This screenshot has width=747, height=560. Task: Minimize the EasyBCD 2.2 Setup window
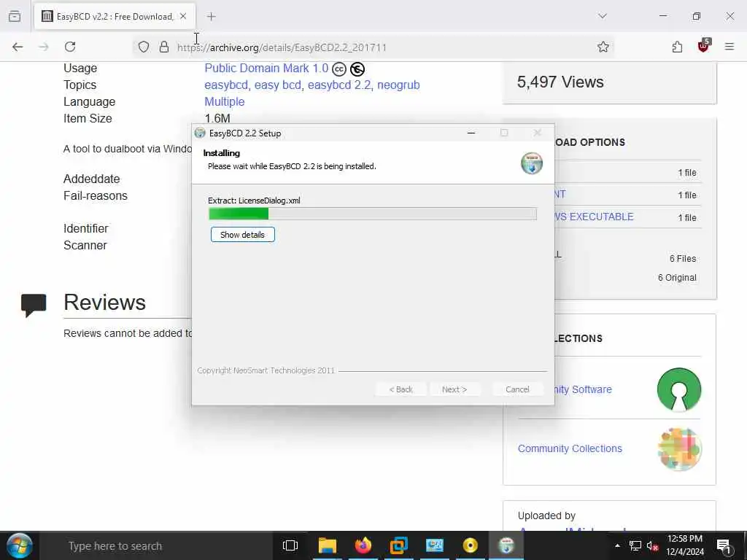pyautogui.click(x=471, y=133)
